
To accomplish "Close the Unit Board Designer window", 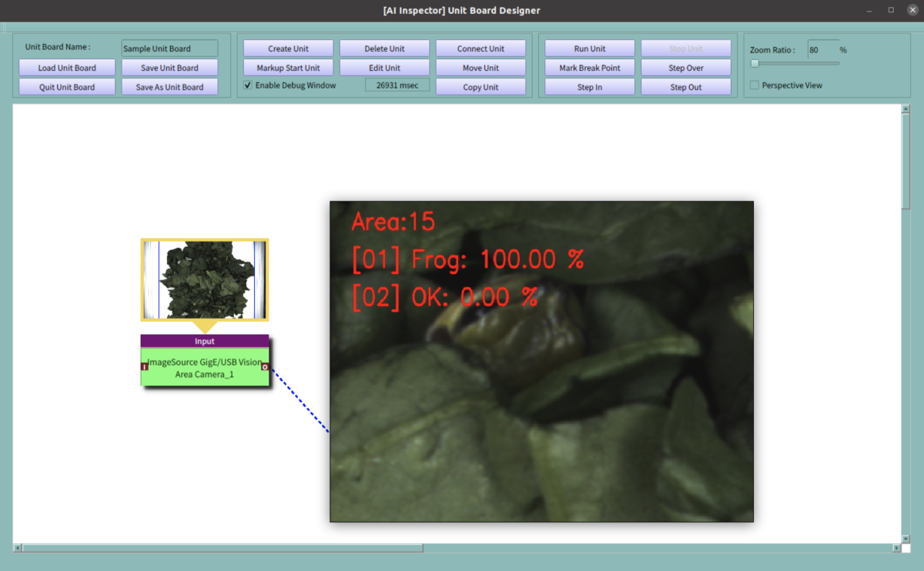I will (912, 10).
